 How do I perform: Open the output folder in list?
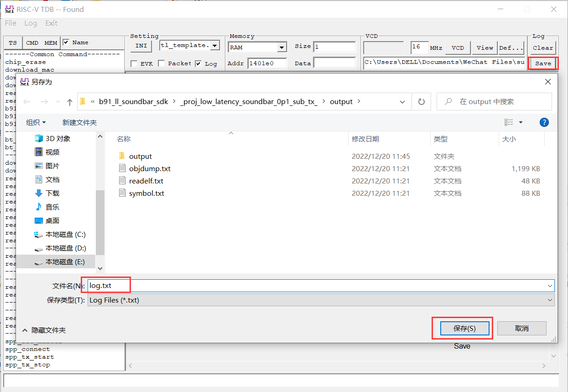tap(140, 156)
